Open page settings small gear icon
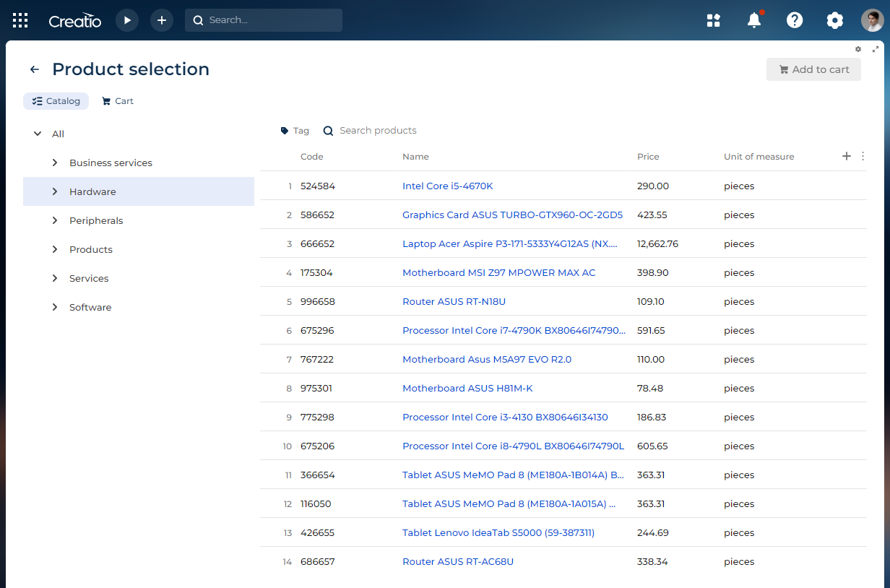 pyautogui.click(x=858, y=49)
